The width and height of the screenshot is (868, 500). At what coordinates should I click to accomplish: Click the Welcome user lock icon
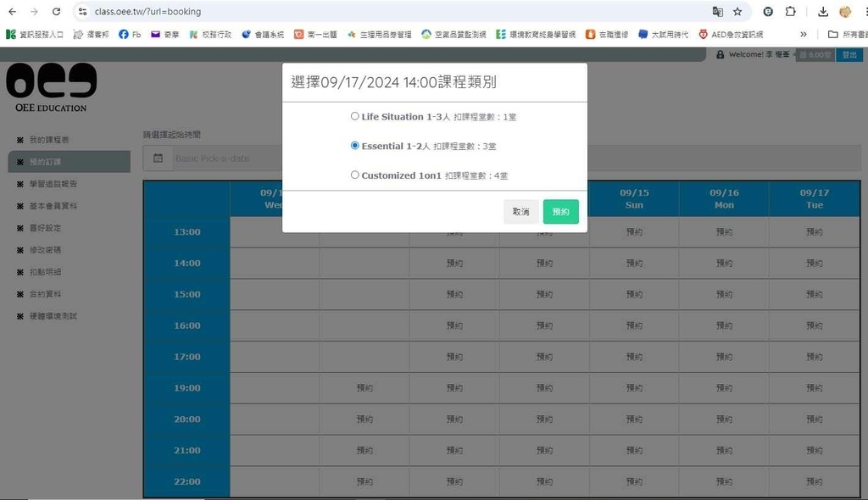click(x=720, y=54)
